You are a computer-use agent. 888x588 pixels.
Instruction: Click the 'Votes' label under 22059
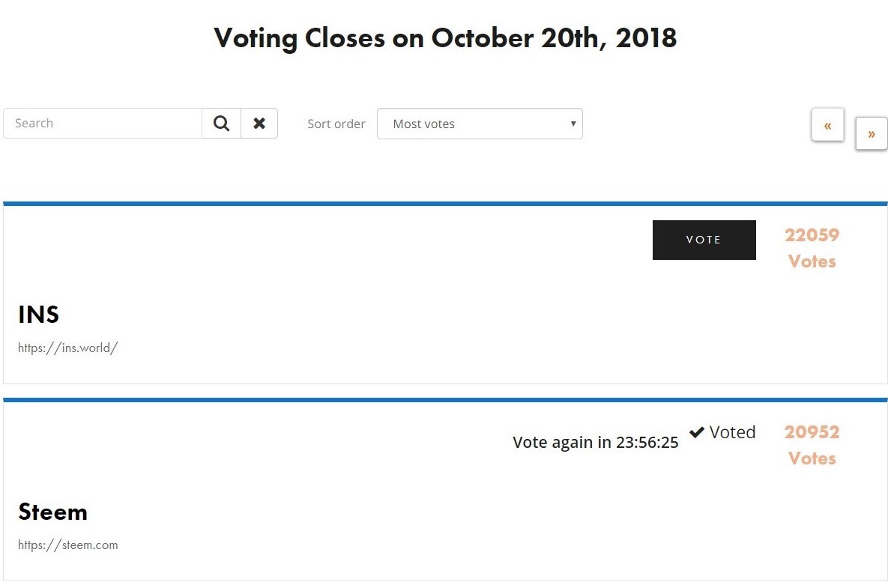click(812, 261)
